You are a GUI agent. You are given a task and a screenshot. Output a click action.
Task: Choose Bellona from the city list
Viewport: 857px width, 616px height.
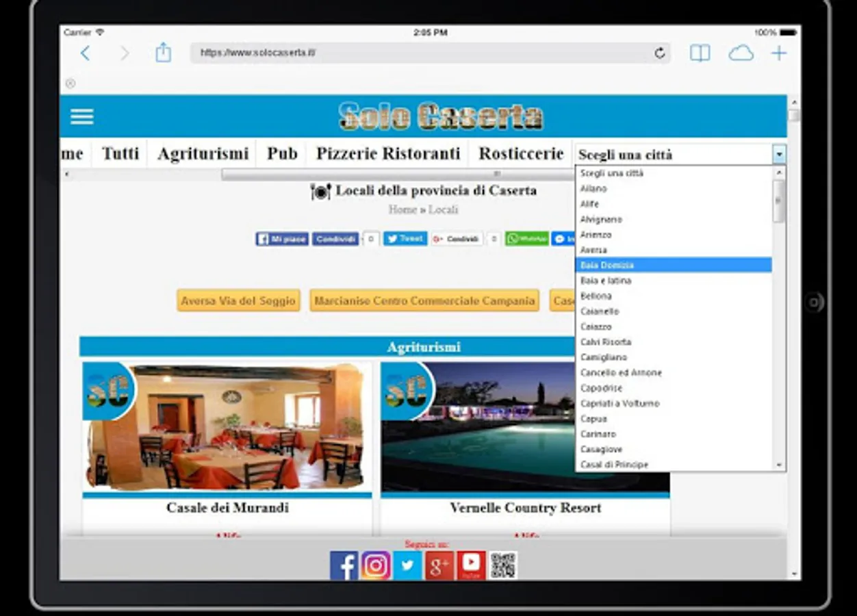pyautogui.click(x=674, y=296)
